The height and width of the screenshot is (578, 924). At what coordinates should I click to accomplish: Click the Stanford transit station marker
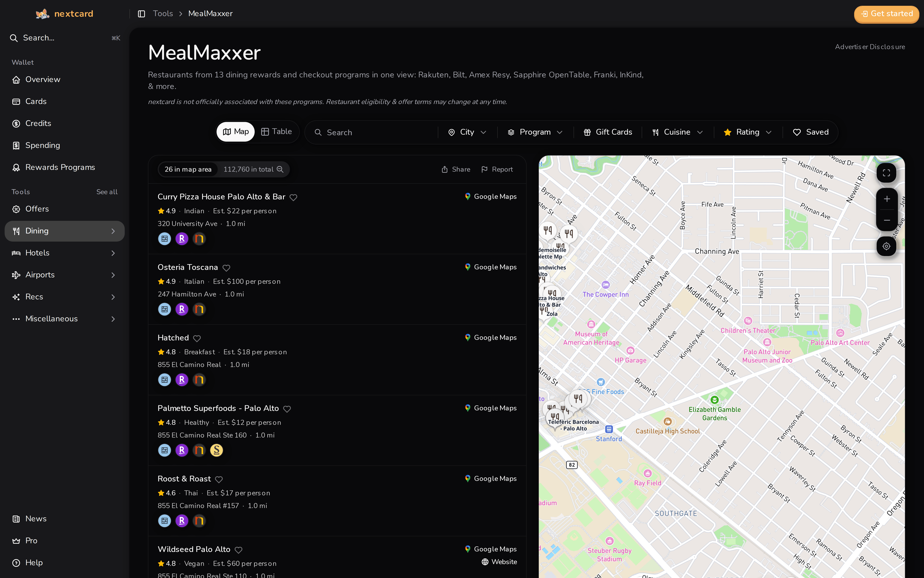point(609,429)
